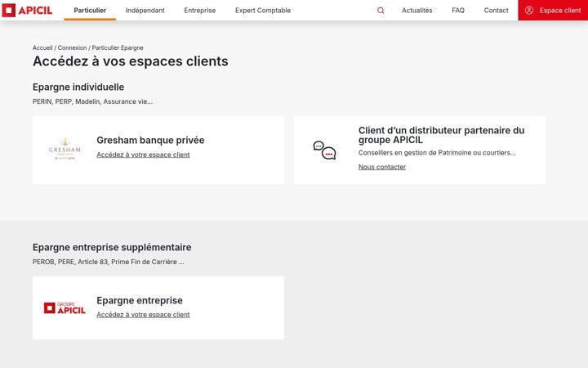Screen dimensions: 588x368
Task: Click the Accédez à vos espaces clients title
Action: (x=131, y=61)
